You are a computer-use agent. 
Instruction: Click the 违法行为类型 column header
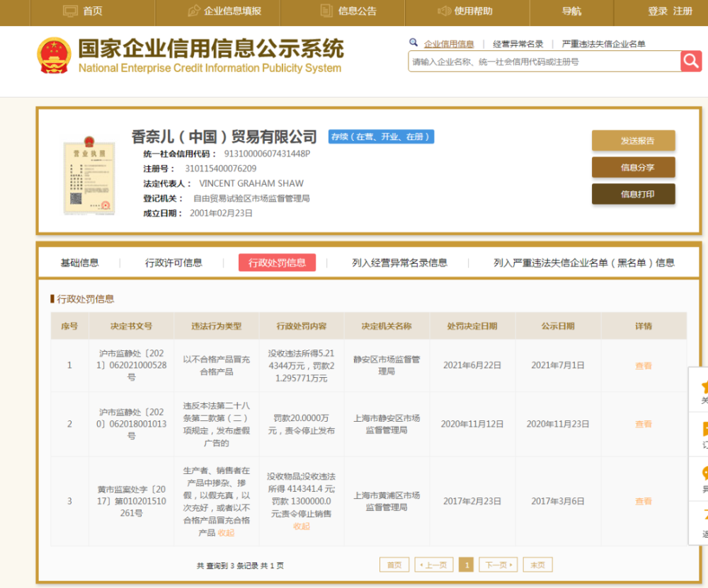pos(216,325)
